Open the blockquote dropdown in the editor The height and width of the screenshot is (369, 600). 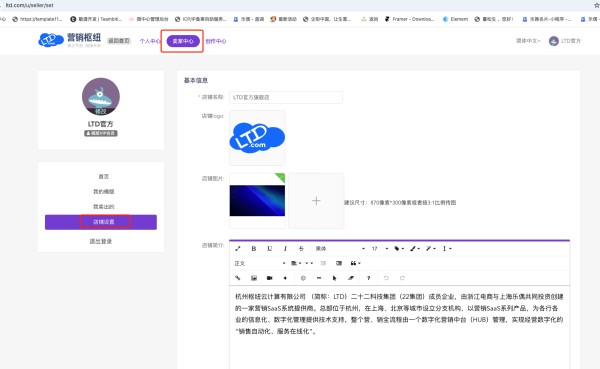355,263
